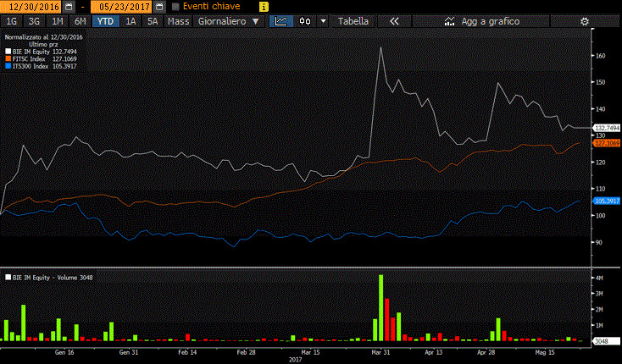
Task: Open the Tabella view
Action: pos(353,21)
